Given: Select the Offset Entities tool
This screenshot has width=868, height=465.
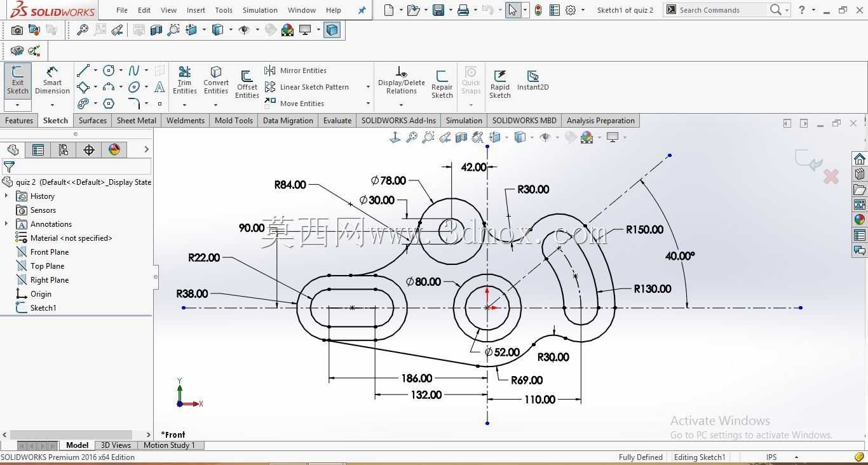Looking at the screenshot, I should click(x=247, y=84).
